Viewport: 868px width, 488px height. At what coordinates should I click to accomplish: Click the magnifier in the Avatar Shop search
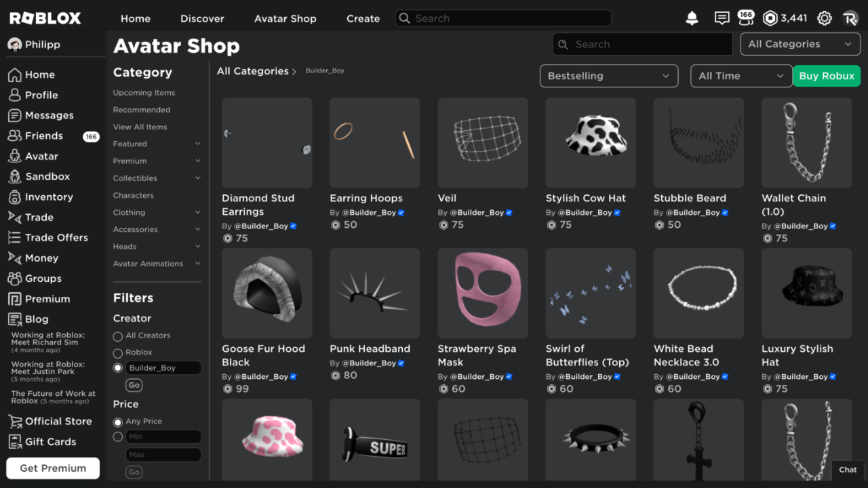563,44
